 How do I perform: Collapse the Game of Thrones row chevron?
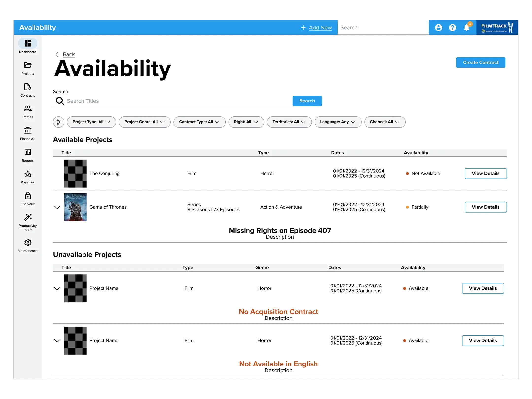pyautogui.click(x=57, y=207)
